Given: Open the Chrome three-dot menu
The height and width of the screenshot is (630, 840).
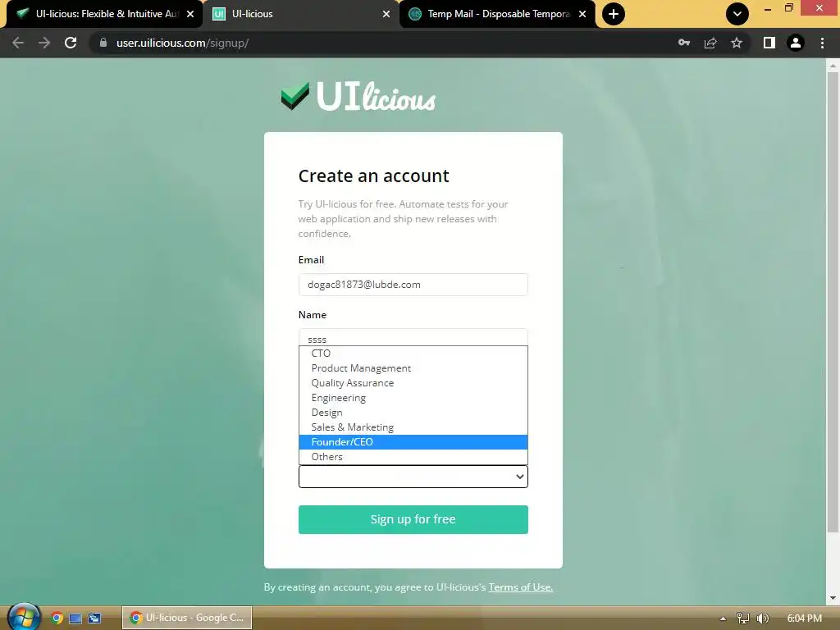Looking at the screenshot, I should [x=822, y=43].
